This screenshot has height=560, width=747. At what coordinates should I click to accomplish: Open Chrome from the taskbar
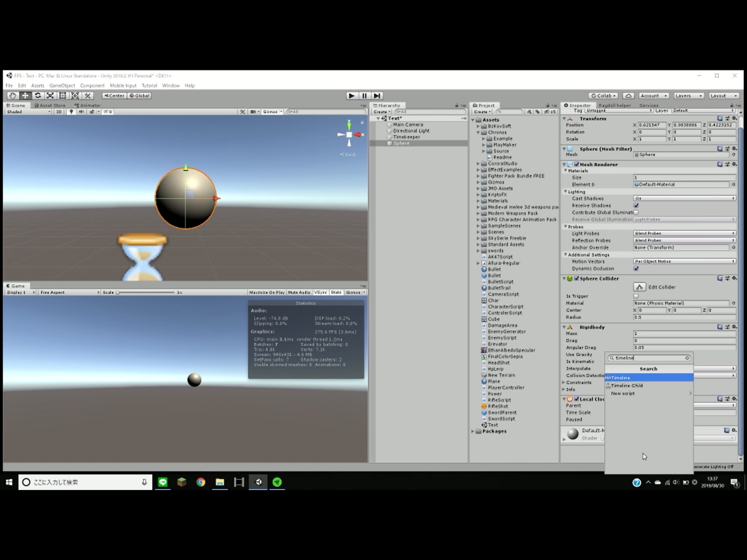pyautogui.click(x=201, y=482)
